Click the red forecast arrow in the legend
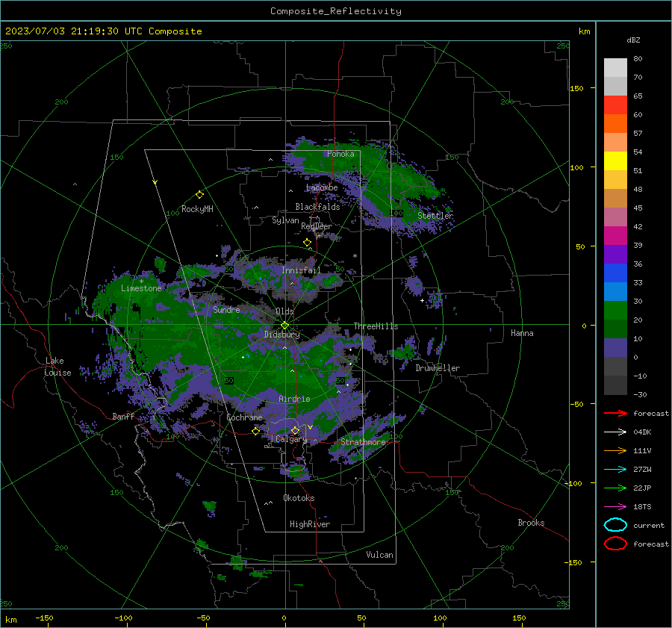This screenshot has height=628, width=672. coord(615,413)
